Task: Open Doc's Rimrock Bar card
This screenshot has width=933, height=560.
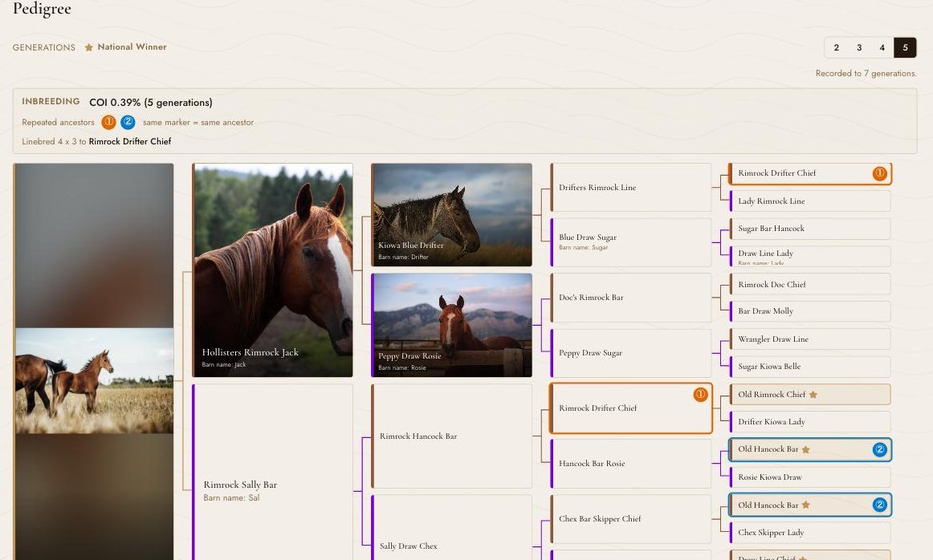Action: 631,297
